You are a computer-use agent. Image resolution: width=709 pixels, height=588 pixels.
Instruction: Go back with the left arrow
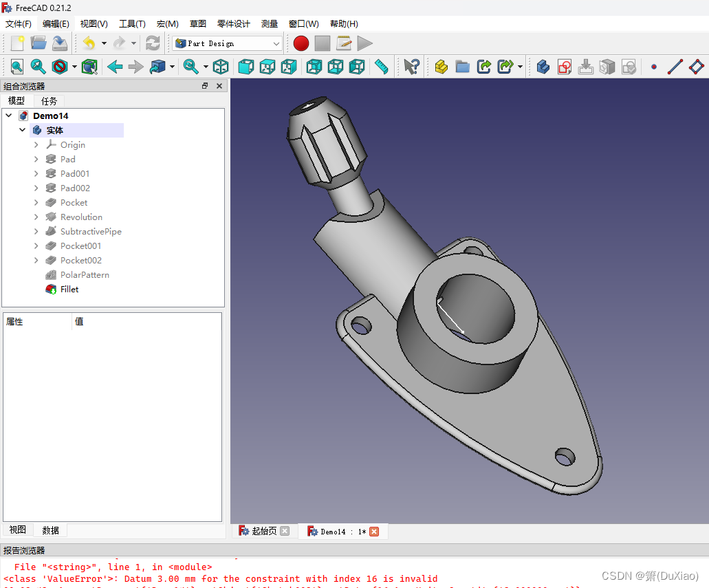[x=115, y=67]
